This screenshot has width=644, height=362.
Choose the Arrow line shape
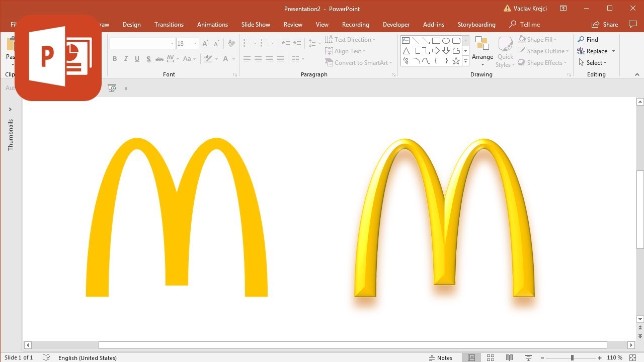click(x=426, y=41)
